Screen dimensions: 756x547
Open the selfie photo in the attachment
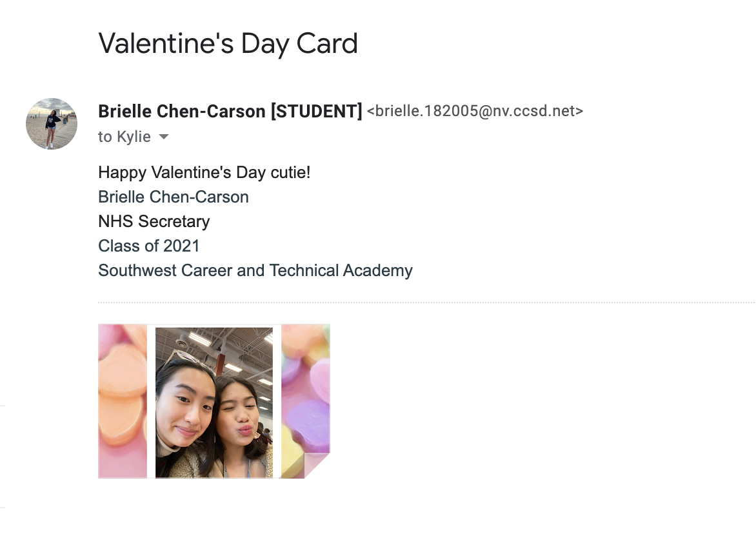click(214, 403)
